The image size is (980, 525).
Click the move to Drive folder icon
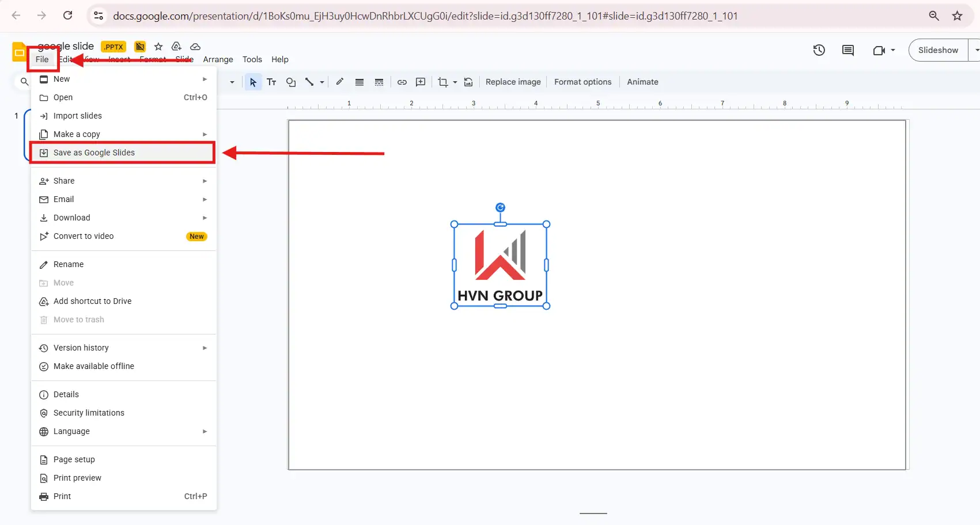177,47
